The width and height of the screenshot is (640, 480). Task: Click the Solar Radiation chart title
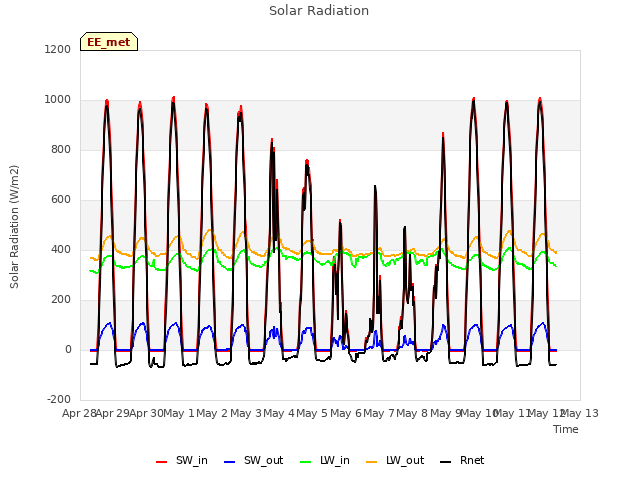pyautogui.click(x=319, y=11)
